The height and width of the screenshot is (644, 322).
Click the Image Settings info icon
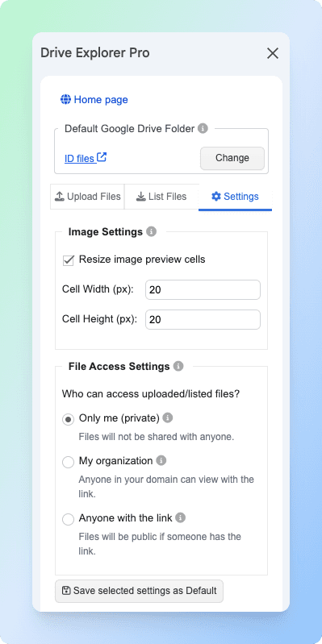tap(152, 231)
